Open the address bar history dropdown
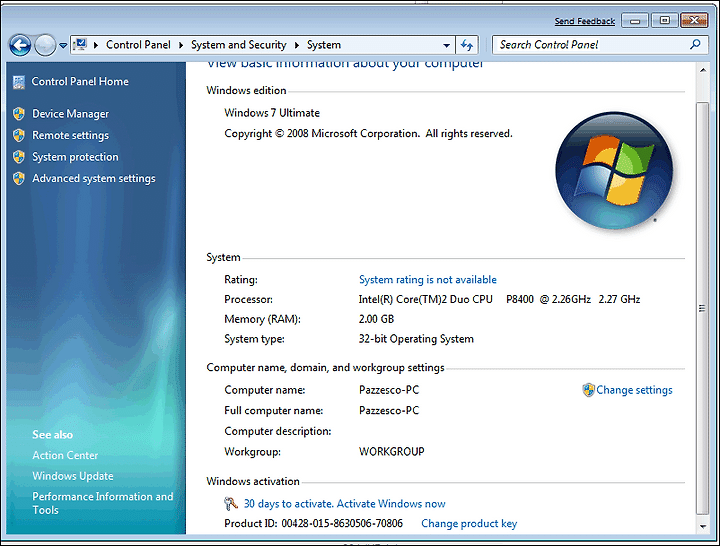 click(x=446, y=45)
